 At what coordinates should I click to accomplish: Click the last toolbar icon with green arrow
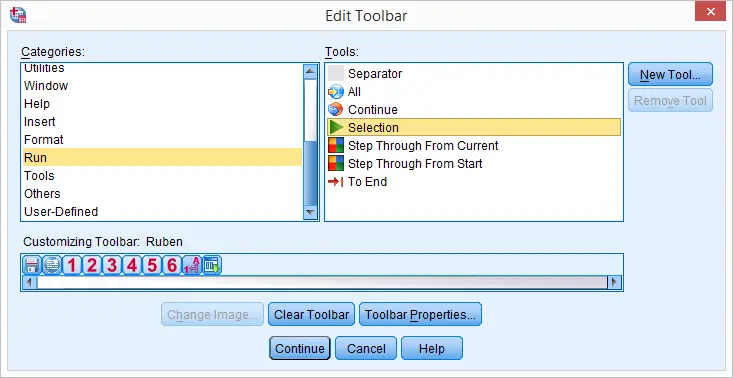pos(212,265)
